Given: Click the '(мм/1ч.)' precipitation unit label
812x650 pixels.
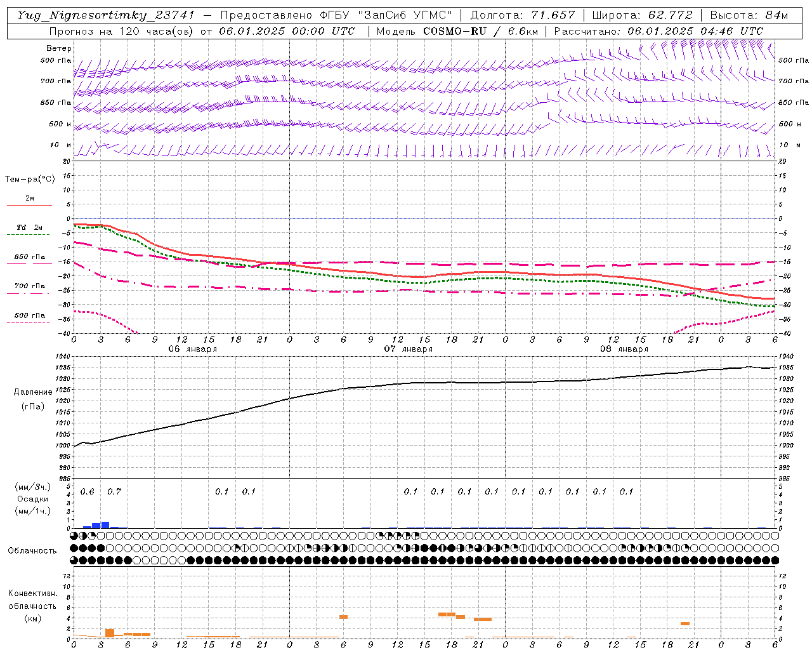Looking at the screenshot, I should click(x=32, y=511).
